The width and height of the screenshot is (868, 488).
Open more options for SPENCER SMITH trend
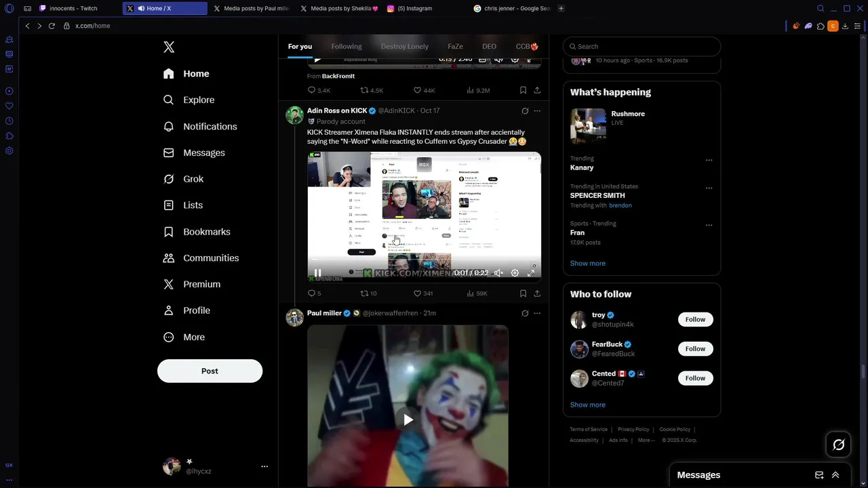[709, 188]
